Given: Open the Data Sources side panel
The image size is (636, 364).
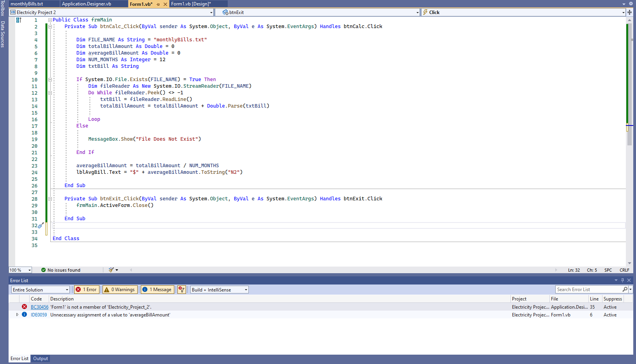Looking at the screenshot, I should (3, 34).
